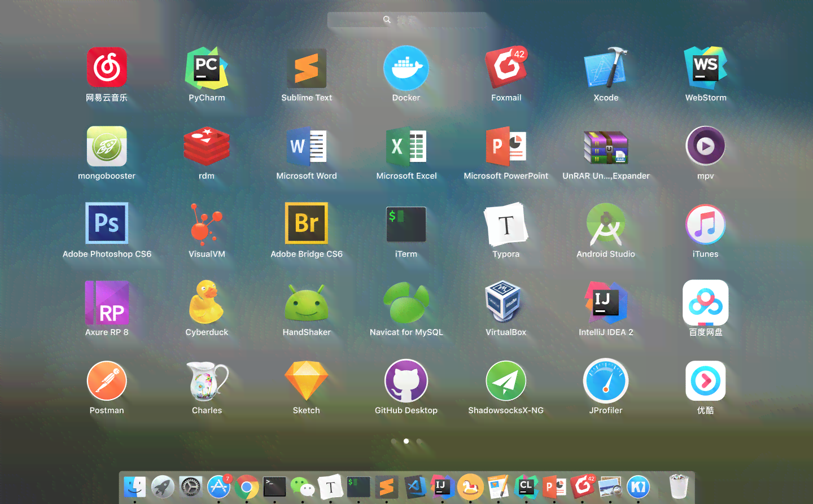Open Finder from the Dock
The height and width of the screenshot is (504, 813).
pyautogui.click(x=134, y=487)
